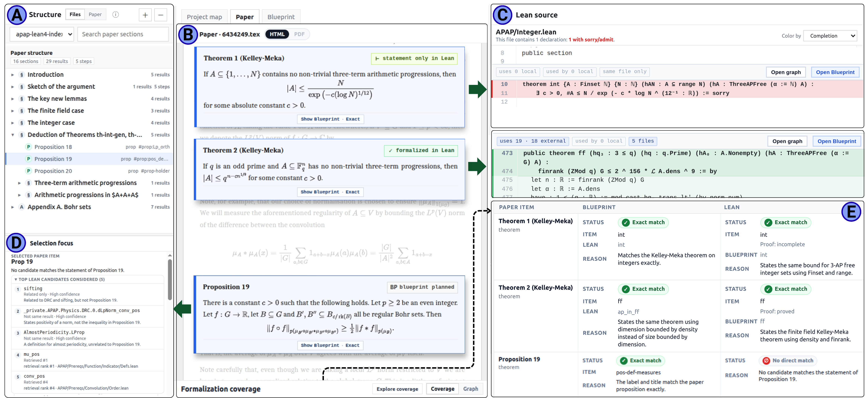868x398 pixels.
Task: Toggle the 5 files filter
Action: coord(643,141)
